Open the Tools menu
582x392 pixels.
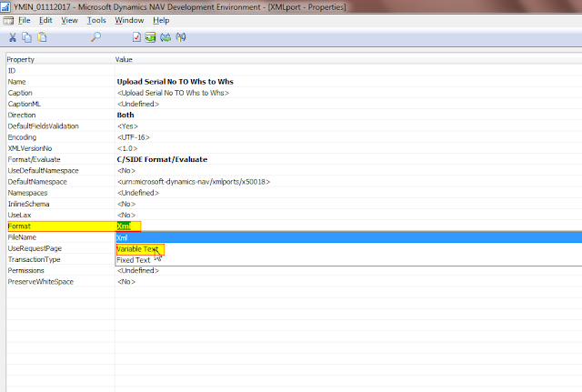tap(96, 20)
